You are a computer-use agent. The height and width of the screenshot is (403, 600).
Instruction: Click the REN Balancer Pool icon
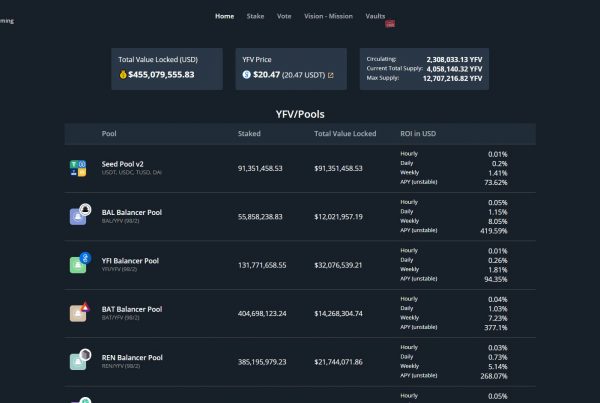pyautogui.click(x=80, y=360)
